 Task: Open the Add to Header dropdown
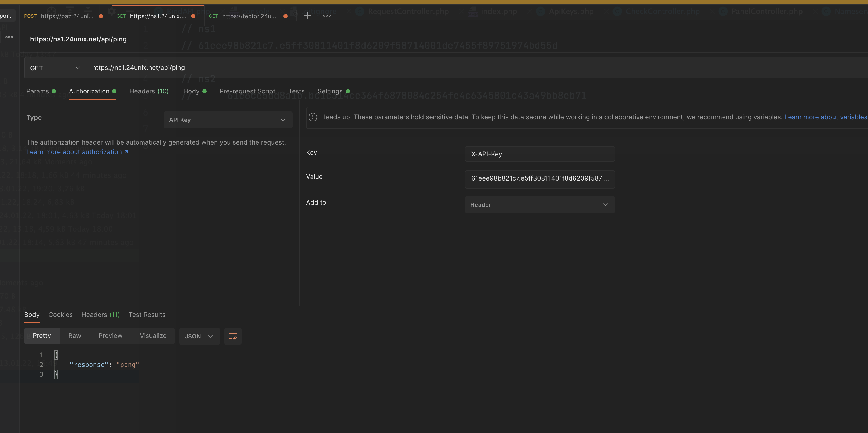pyautogui.click(x=539, y=205)
